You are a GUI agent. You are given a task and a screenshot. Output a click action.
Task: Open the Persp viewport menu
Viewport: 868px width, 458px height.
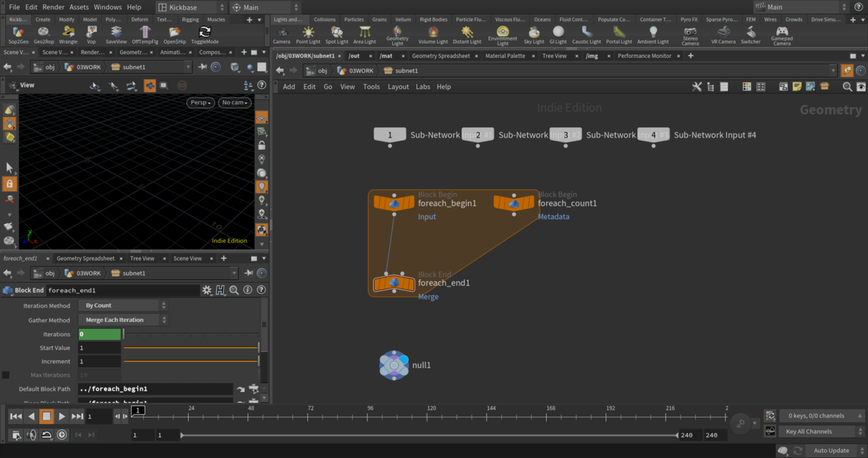(x=201, y=103)
